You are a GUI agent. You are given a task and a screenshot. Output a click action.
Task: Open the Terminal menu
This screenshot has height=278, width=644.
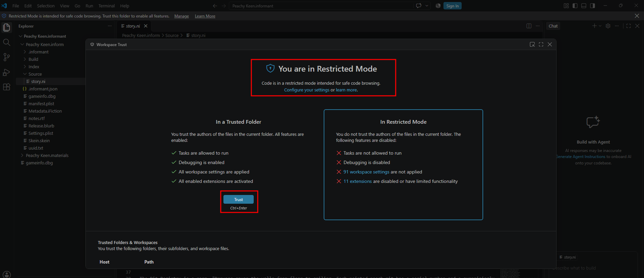click(106, 6)
